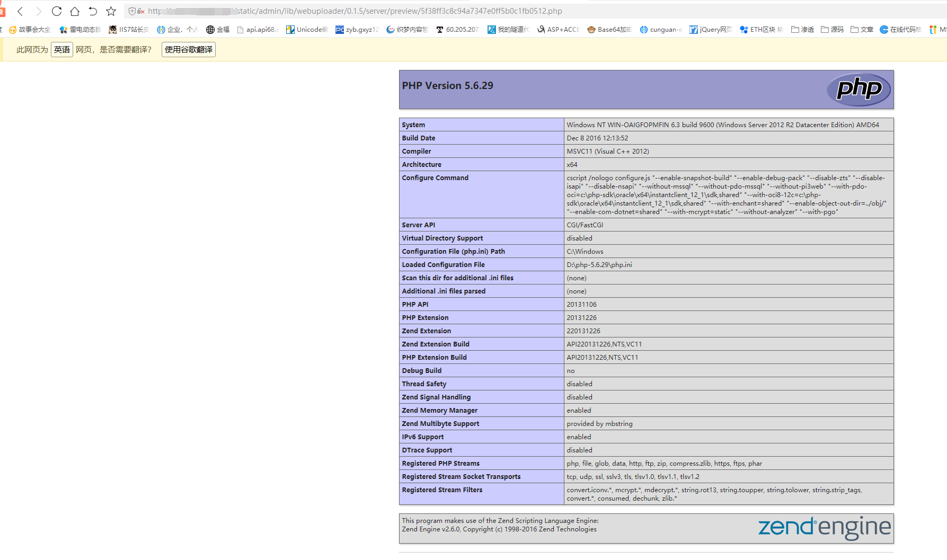Click the PHP Version 5.6.29 heading
Viewport: 947px width, 560px height.
pos(447,85)
